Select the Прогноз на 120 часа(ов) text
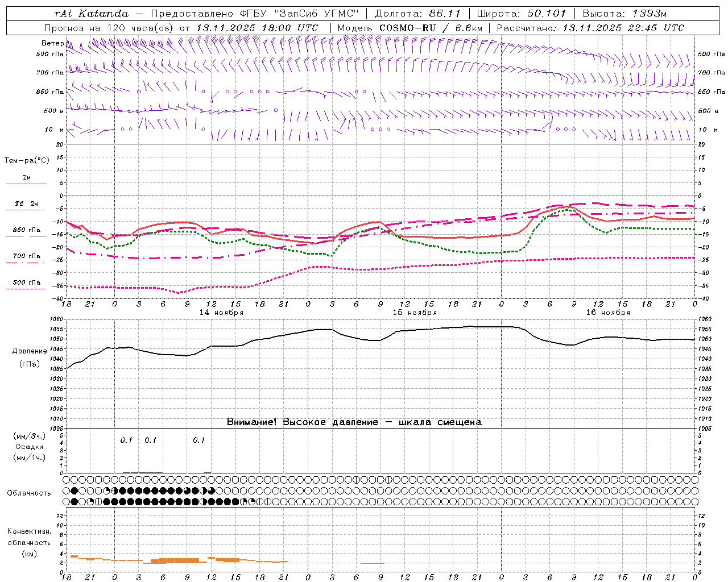Viewport: 728px width, 582px height. [x=110, y=28]
